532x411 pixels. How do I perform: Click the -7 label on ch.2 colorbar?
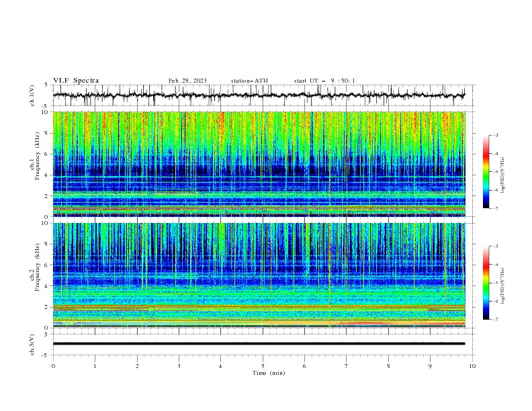(x=496, y=319)
